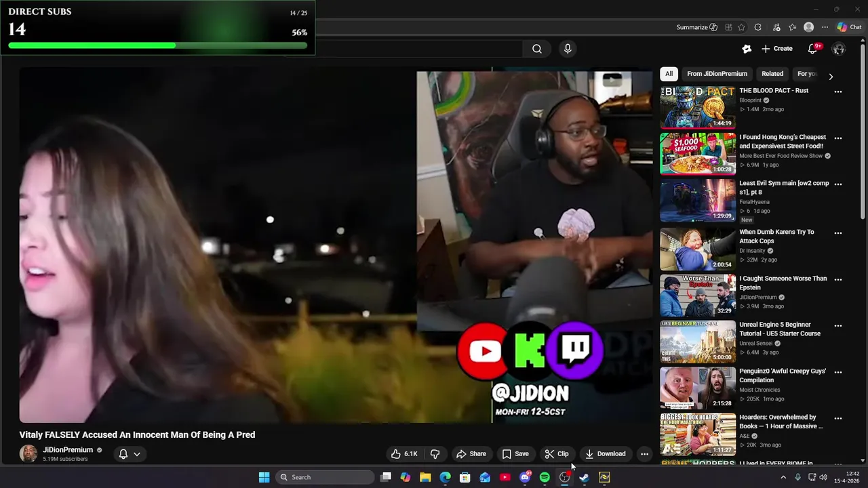
Task: Toggle the subscription notification bell
Action: coord(123,454)
